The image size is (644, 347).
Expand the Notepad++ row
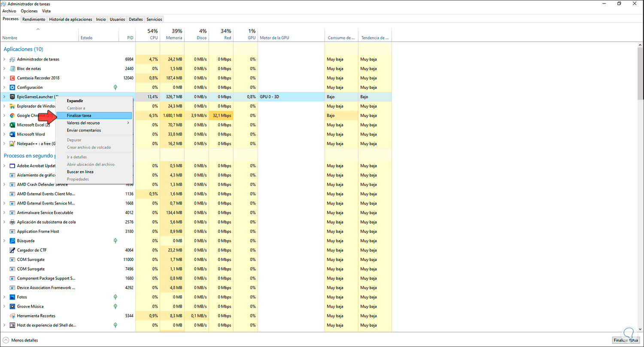coord(4,144)
